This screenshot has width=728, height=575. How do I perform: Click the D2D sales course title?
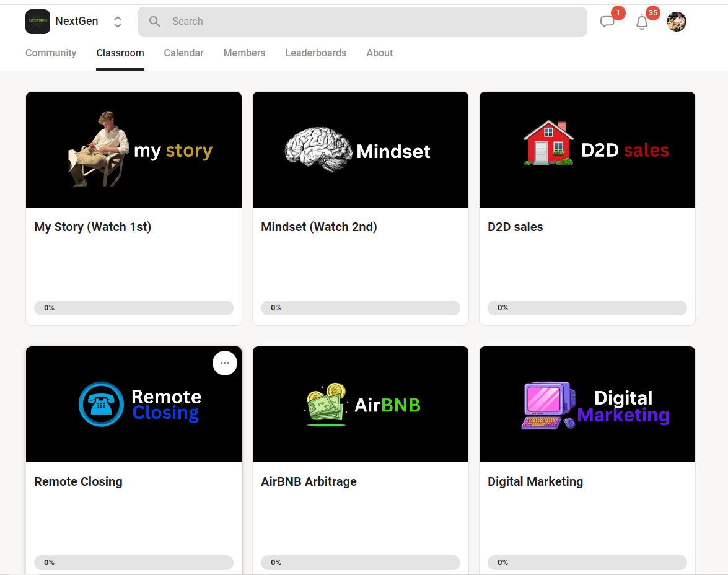click(515, 227)
